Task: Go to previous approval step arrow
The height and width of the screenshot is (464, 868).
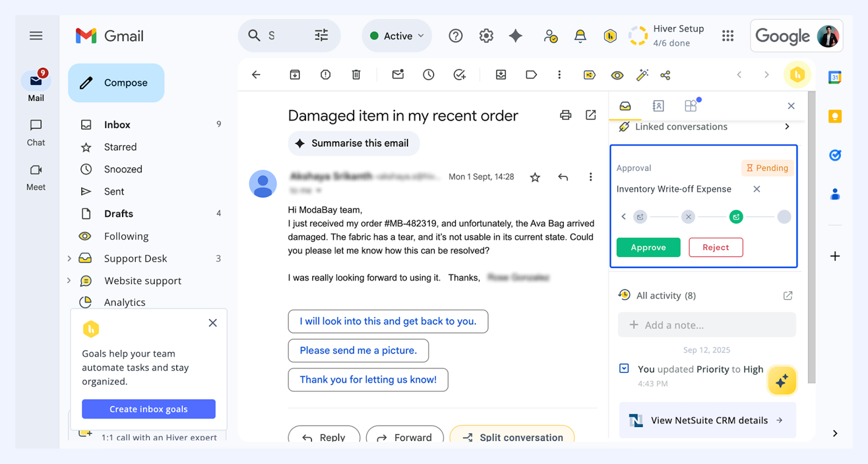Action: 624,217
